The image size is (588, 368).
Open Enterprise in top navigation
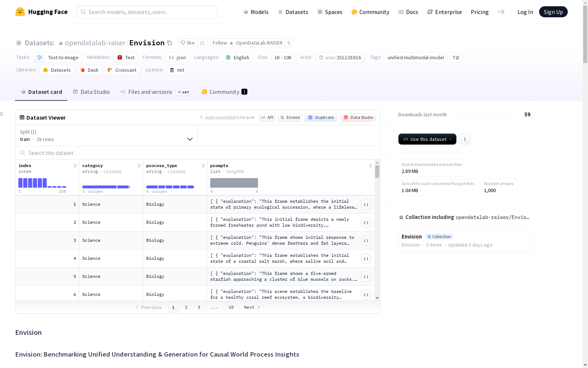point(444,12)
